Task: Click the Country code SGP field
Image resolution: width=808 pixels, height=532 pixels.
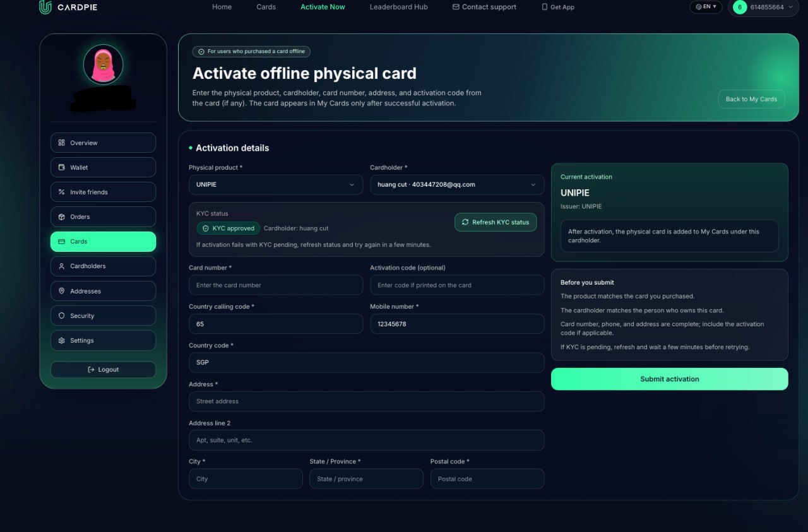Action: pos(366,362)
